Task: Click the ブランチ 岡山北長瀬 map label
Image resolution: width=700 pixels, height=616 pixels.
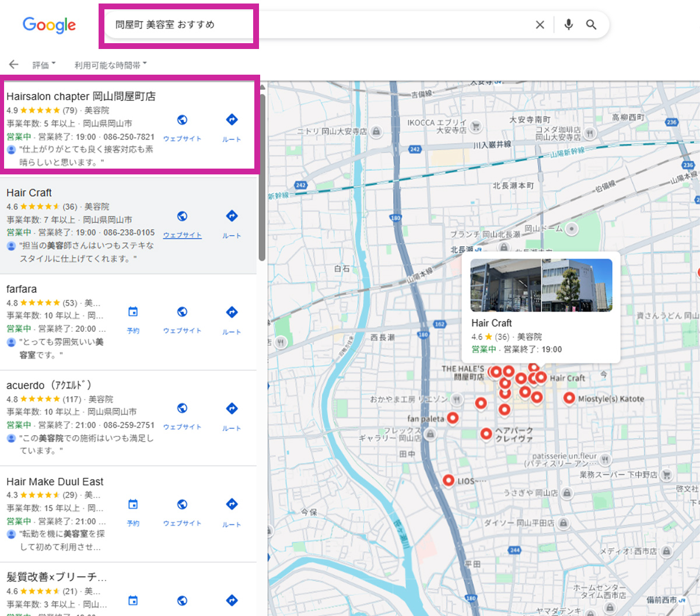Action: (485, 234)
